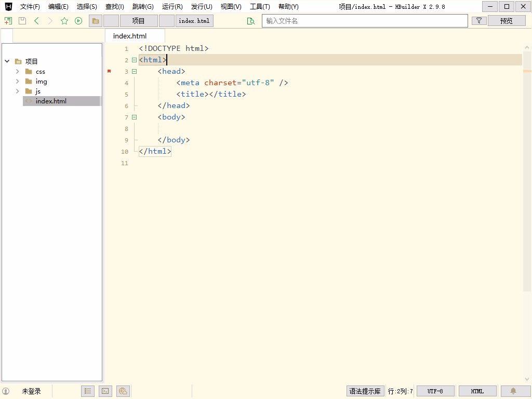Click the star bookmark icon
The width and height of the screenshot is (532, 399).
click(64, 21)
